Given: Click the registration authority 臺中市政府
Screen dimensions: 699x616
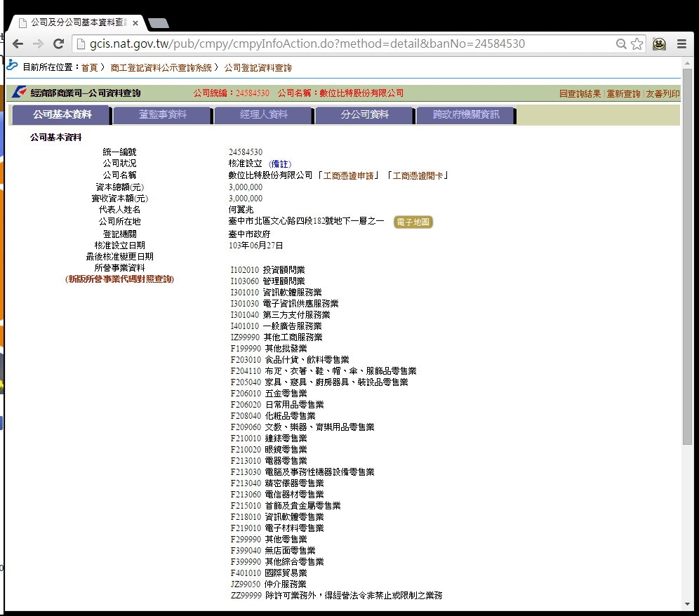Looking at the screenshot, I should [250, 234].
